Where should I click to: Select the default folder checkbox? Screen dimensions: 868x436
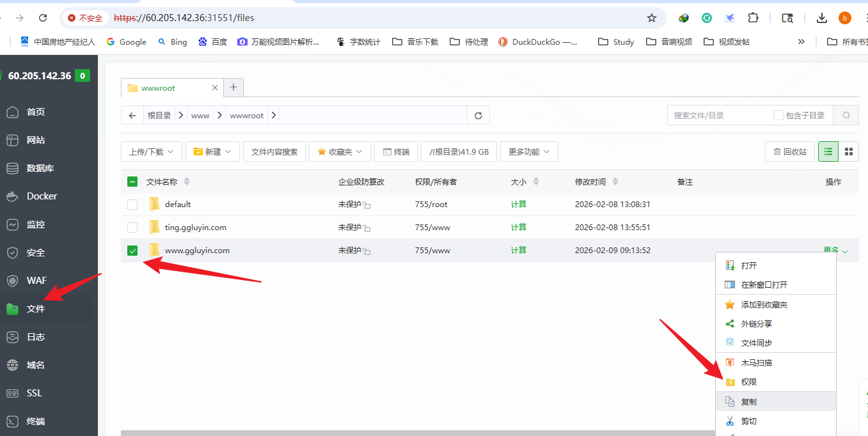(x=132, y=204)
